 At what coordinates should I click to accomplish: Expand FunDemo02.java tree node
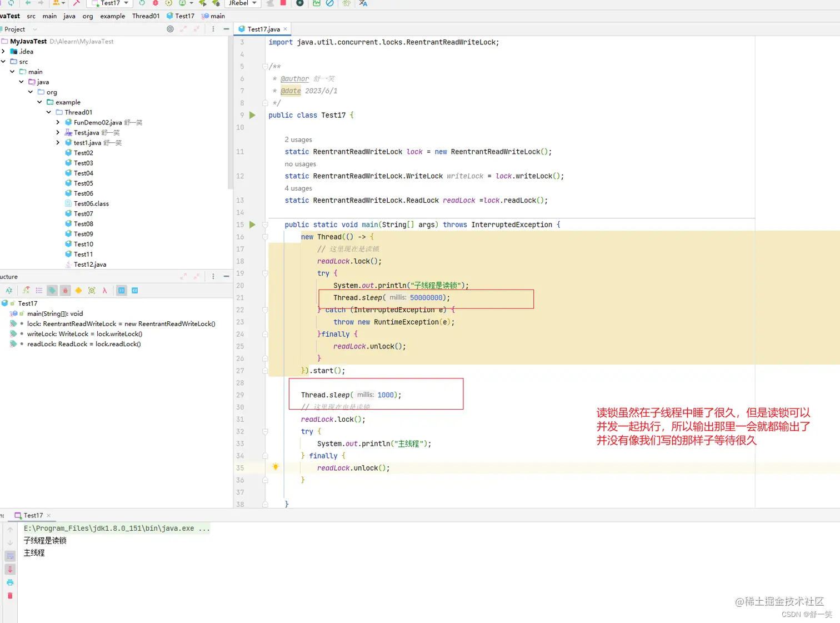[58, 122]
